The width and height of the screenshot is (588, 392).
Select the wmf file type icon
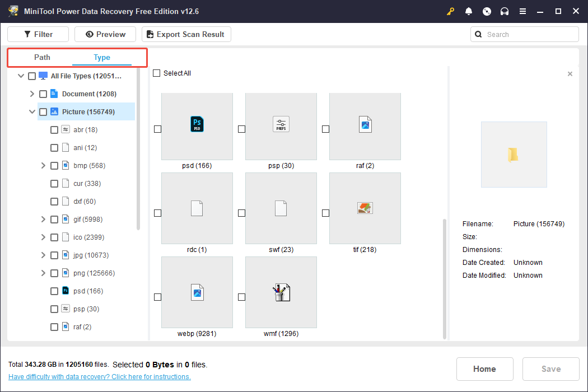point(281,292)
